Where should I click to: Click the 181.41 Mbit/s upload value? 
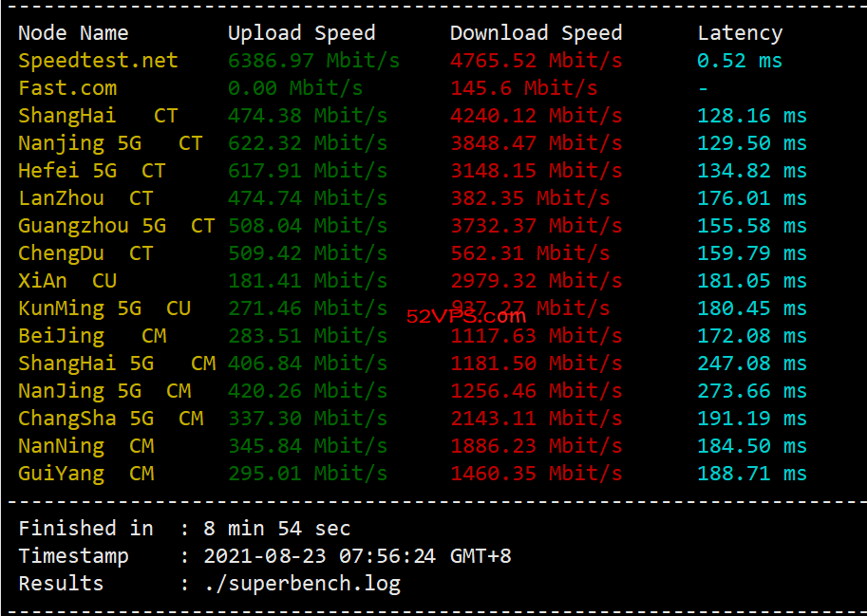pos(308,281)
